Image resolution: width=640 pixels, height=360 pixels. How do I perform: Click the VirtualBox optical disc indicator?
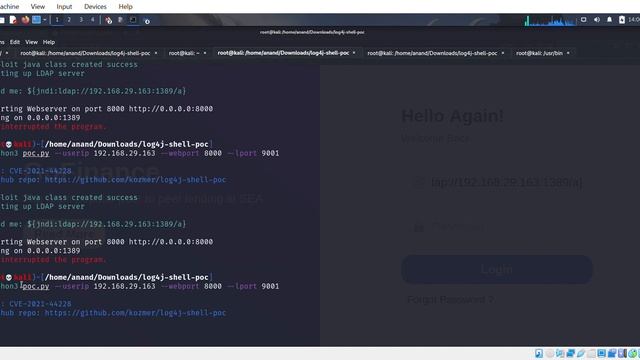point(549,353)
